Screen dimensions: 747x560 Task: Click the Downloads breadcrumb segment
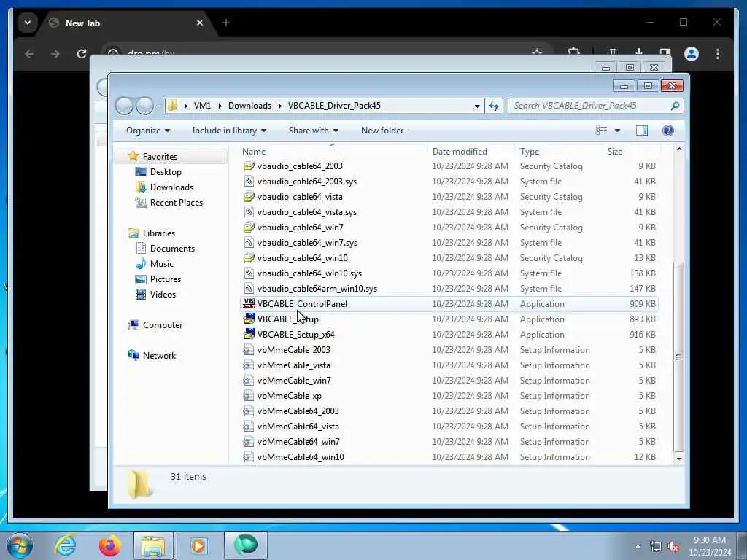point(249,106)
